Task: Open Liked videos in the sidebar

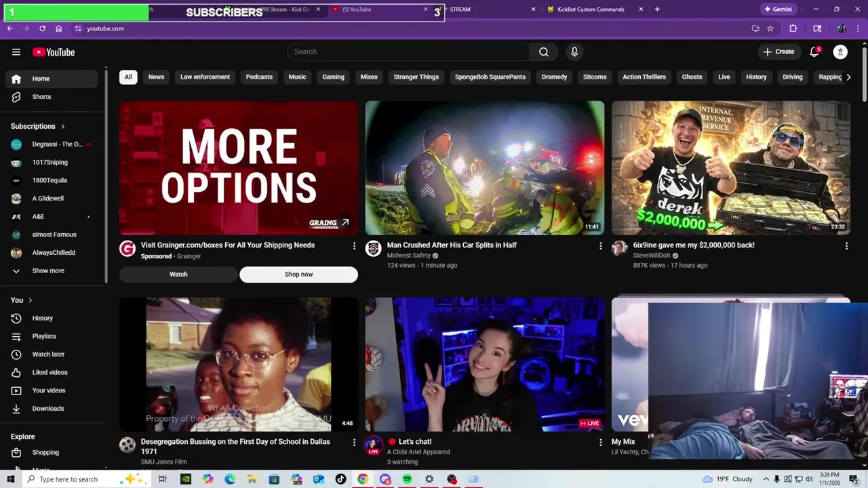Action: [x=52, y=372]
